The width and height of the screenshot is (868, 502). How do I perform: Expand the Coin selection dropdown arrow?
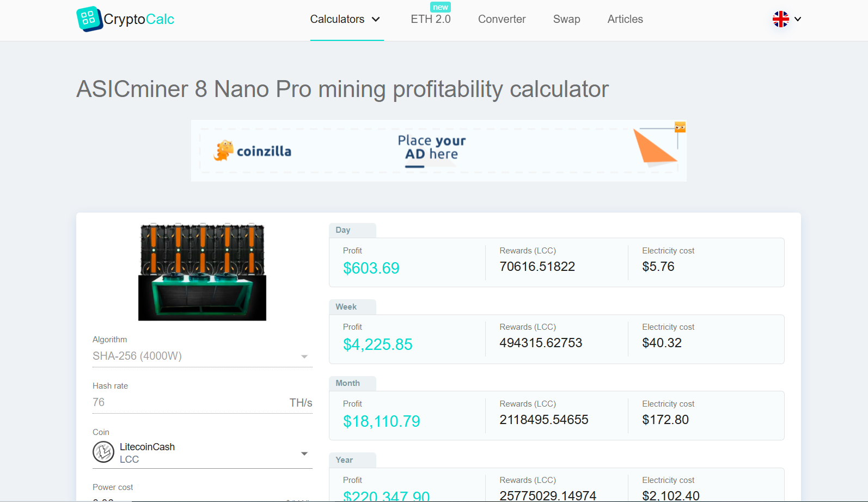coord(304,453)
